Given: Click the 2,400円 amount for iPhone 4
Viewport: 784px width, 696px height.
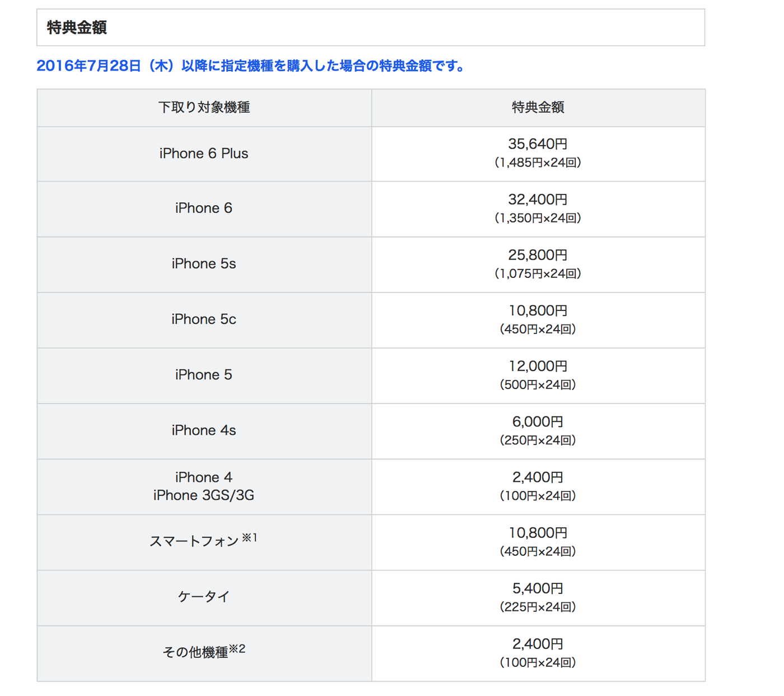Looking at the screenshot, I should (x=538, y=477).
